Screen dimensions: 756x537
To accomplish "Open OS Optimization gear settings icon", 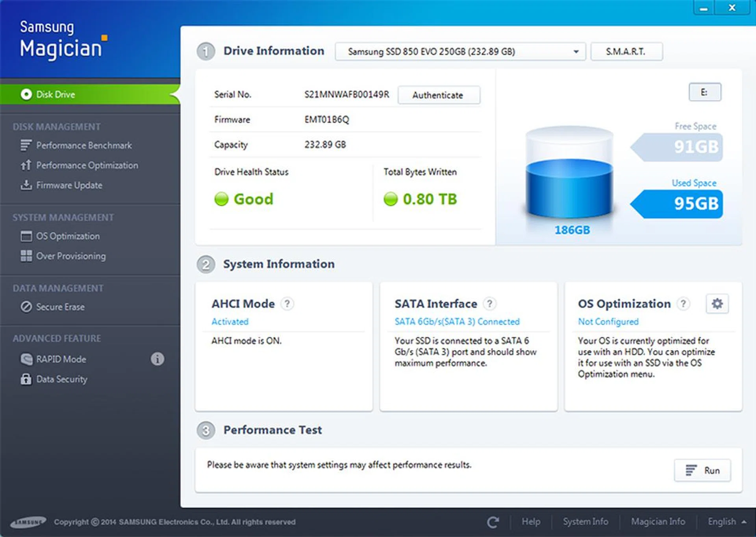I will [717, 304].
